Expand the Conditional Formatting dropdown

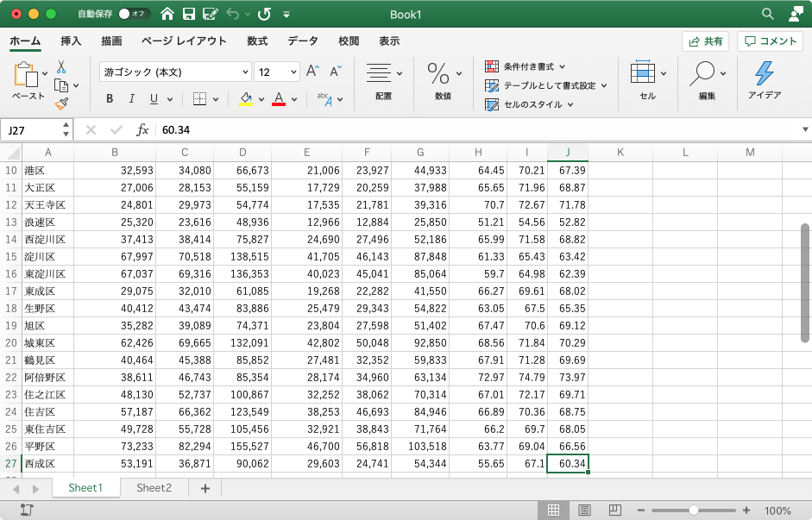tap(562, 66)
